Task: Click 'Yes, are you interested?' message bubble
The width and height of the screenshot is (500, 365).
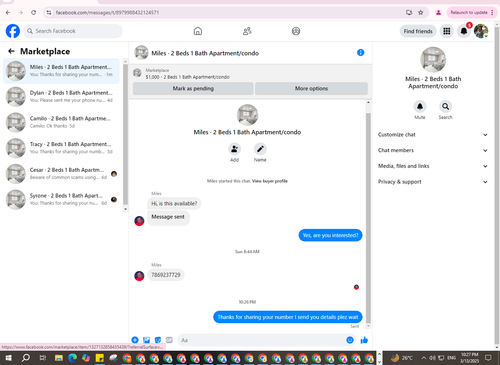Action: [x=330, y=235]
